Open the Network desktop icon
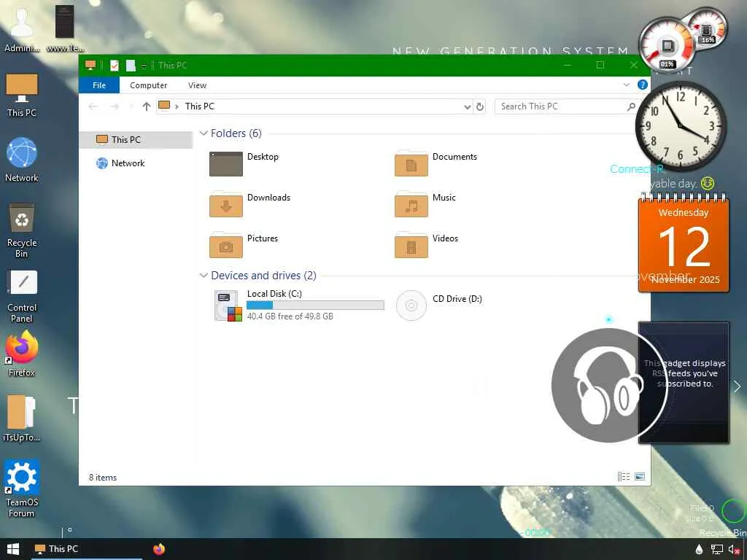The width and height of the screenshot is (747, 560). 22,160
